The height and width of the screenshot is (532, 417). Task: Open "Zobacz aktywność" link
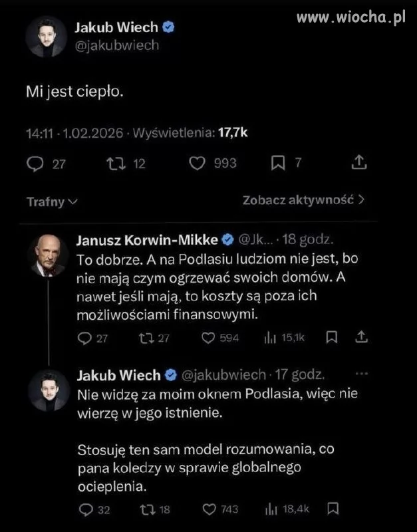[x=304, y=199]
